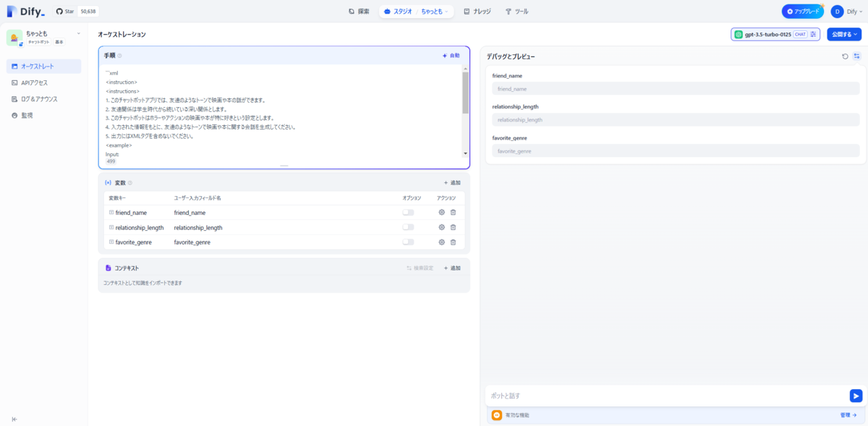Open settings for favorite_genre variable
The image size is (868, 426).
(441, 242)
